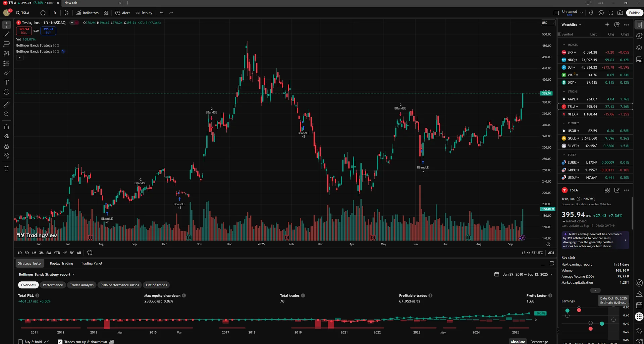
Task: Open chart settings hexagon icon
Action: [601, 13]
